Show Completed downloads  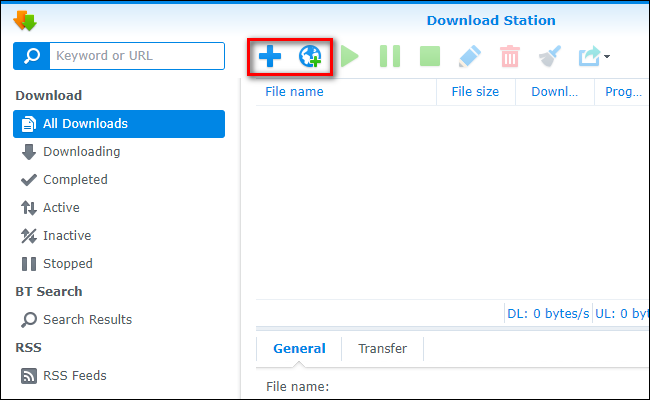click(75, 180)
